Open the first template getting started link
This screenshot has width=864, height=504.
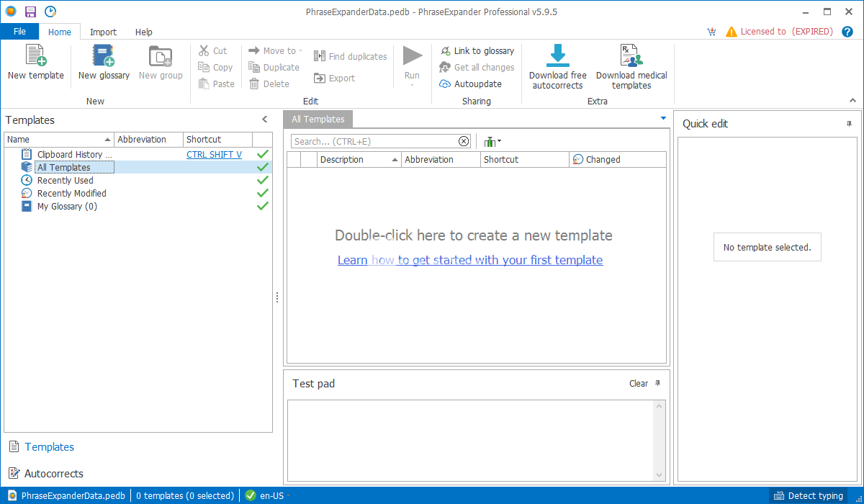tap(470, 260)
